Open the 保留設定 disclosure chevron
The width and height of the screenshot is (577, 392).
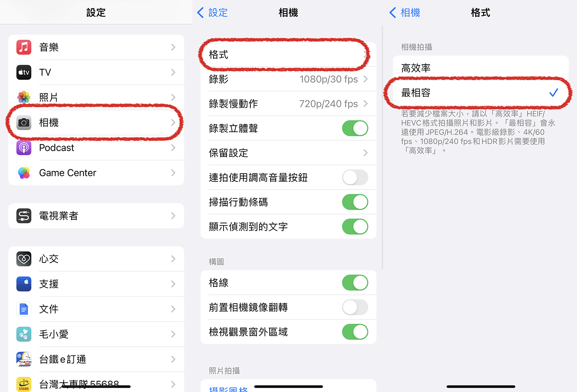point(365,153)
